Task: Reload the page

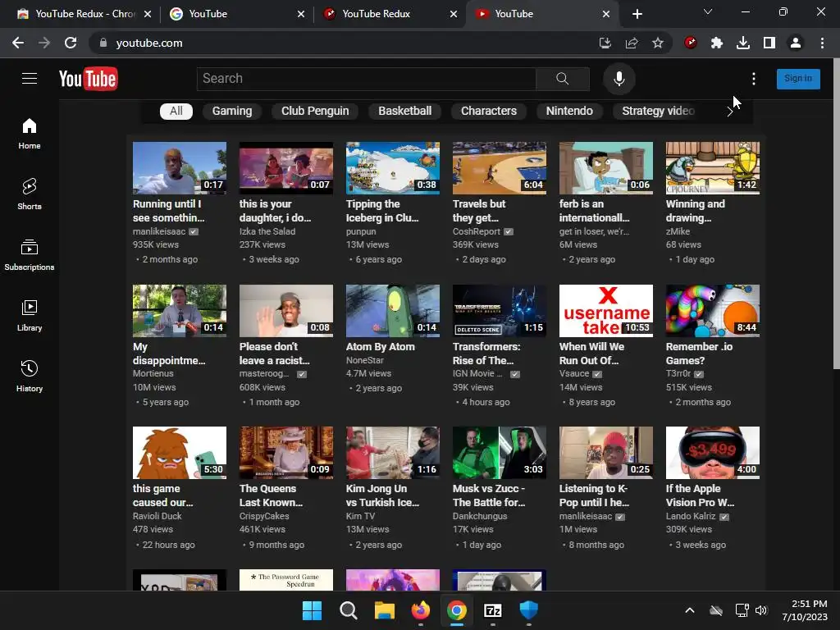Action: pyautogui.click(x=71, y=43)
